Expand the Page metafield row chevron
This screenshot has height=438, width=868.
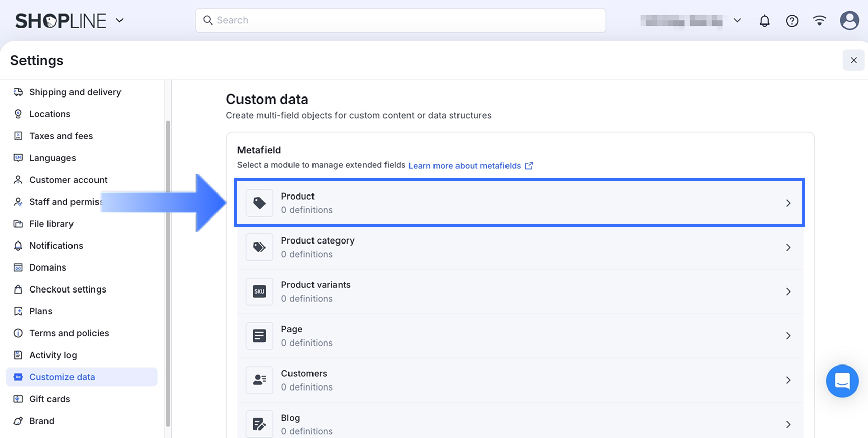pyautogui.click(x=788, y=336)
